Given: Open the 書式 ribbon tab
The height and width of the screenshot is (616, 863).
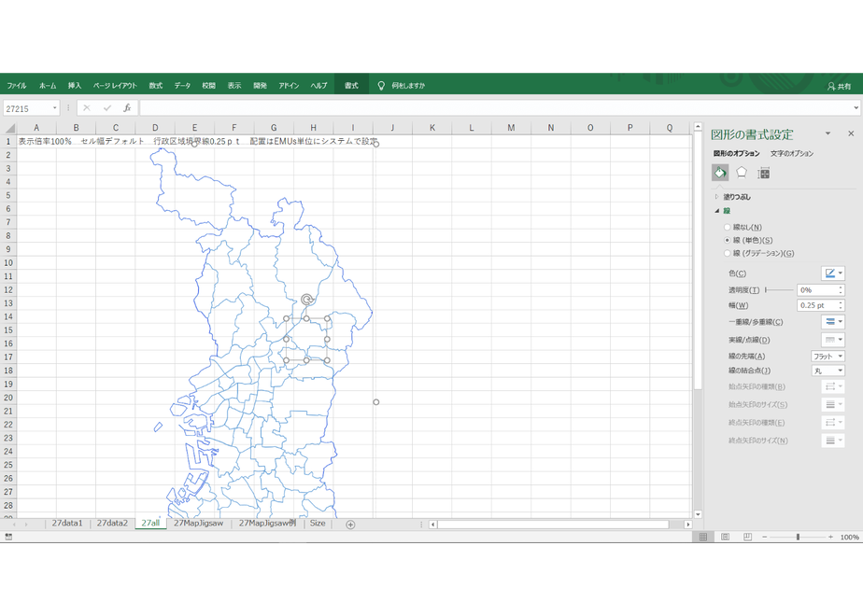Looking at the screenshot, I should point(351,85).
